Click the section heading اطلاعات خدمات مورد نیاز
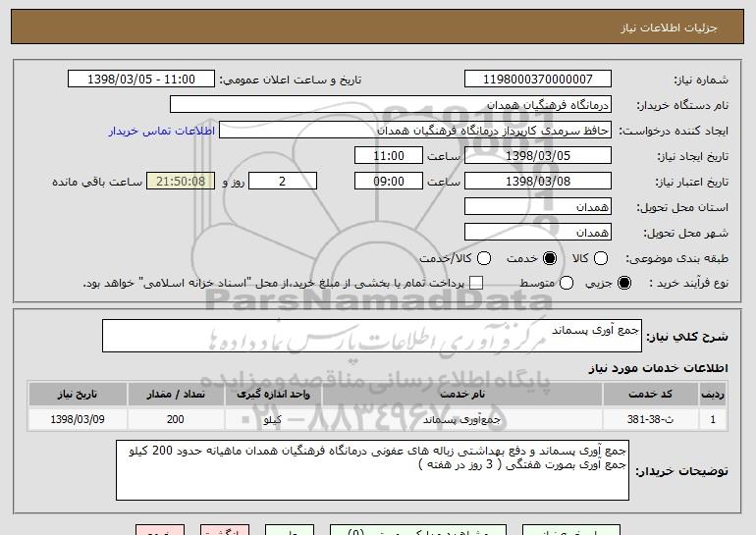Screen dimensions: 756x535 coord(658,368)
